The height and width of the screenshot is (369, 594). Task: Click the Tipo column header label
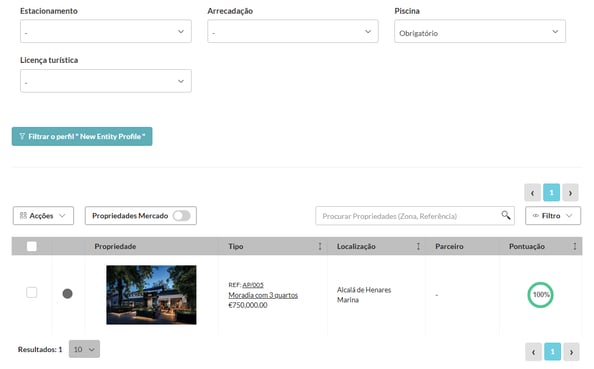pyautogui.click(x=236, y=246)
